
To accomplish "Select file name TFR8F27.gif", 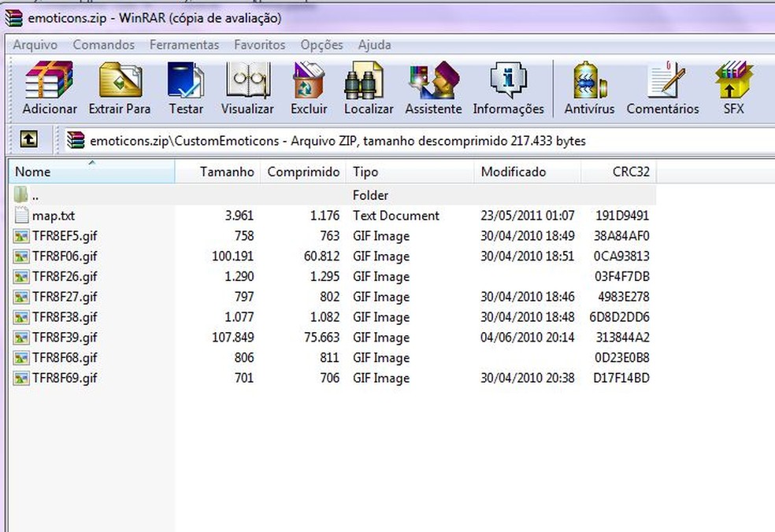I will point(65,297).
